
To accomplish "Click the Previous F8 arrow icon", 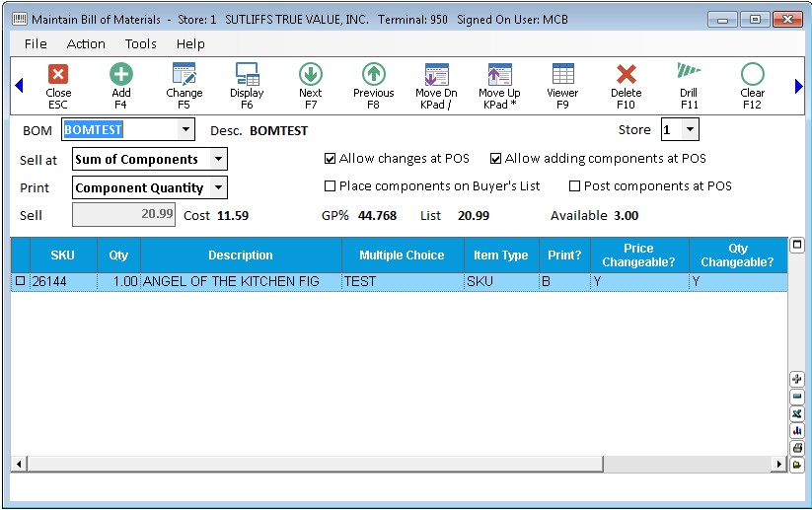I will [x=373, y=75].
